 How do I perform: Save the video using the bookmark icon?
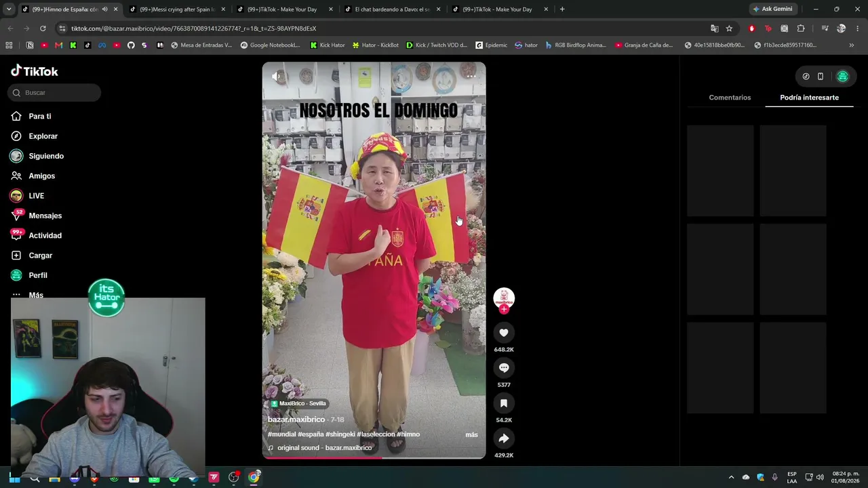coord(504,403)
